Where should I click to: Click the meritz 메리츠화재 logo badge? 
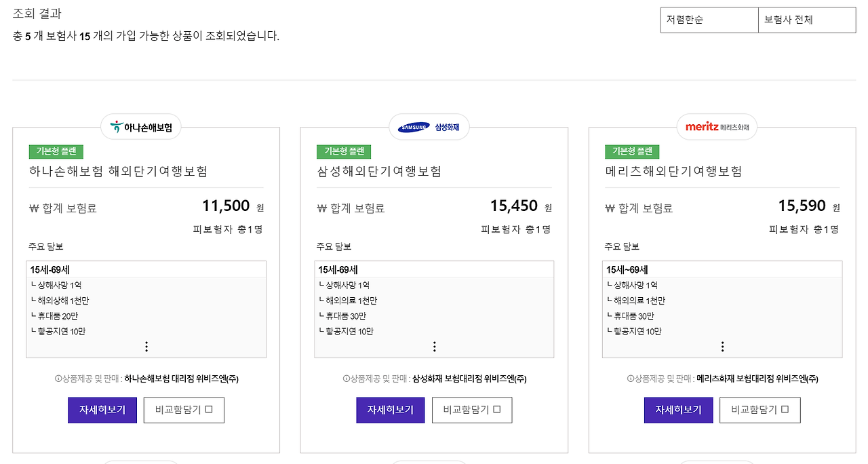(717, 126)
